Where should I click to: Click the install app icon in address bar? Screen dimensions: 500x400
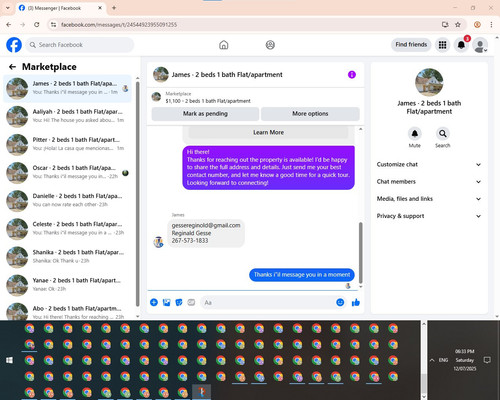point(445,24)
